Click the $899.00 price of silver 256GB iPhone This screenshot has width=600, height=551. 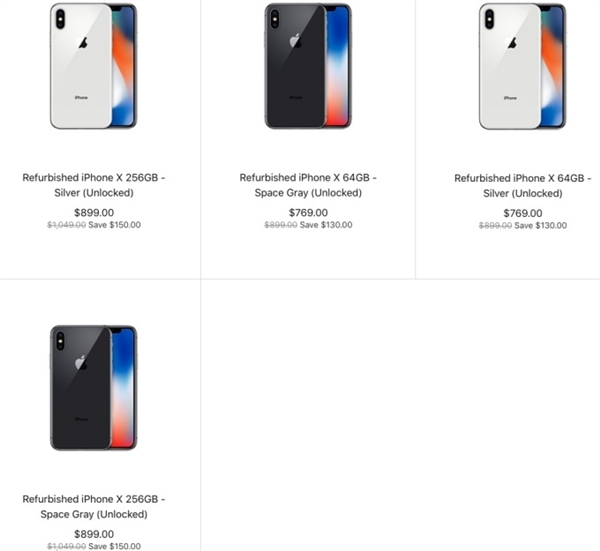[94, 212]
